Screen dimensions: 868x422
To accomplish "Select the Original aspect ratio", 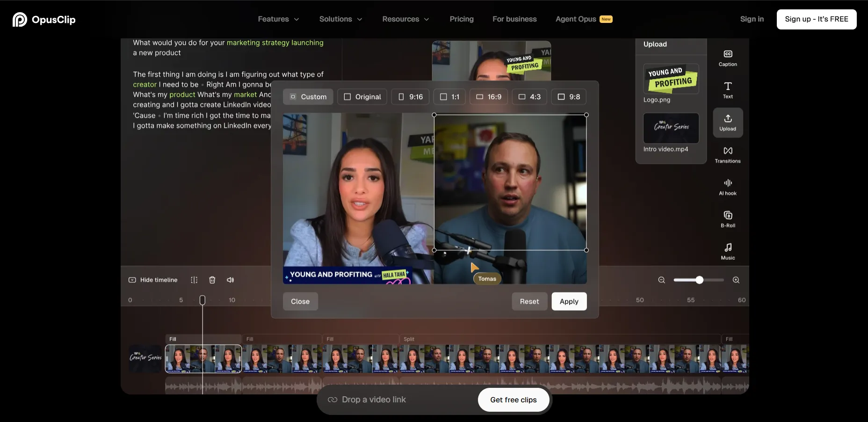I will (x=362, y=97).
